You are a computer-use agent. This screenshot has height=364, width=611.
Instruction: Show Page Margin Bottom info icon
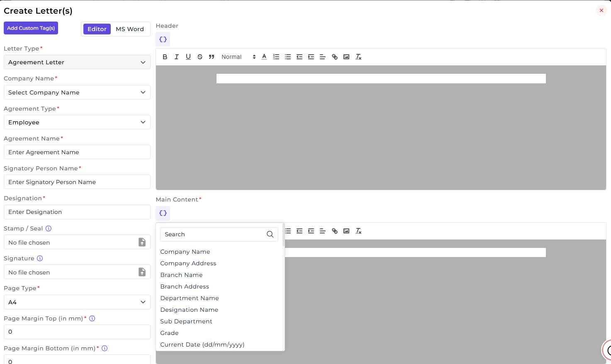click(105, 348)
